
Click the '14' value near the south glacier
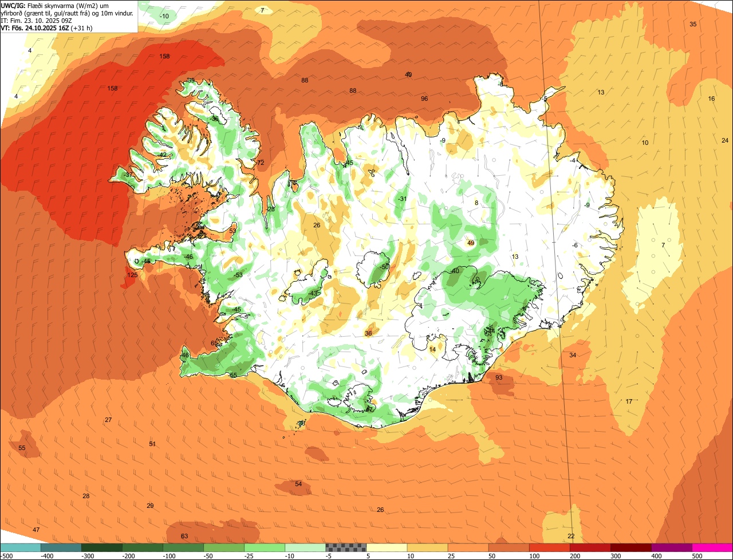(x=432, y=349)
